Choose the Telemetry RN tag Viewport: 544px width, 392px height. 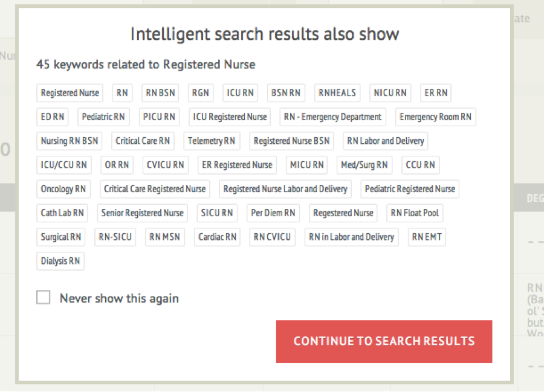coord(212,141)
